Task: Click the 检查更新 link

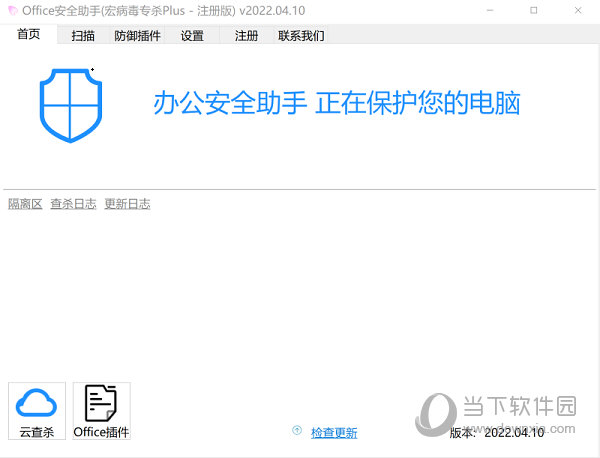Action: click(x=334, y=433)
